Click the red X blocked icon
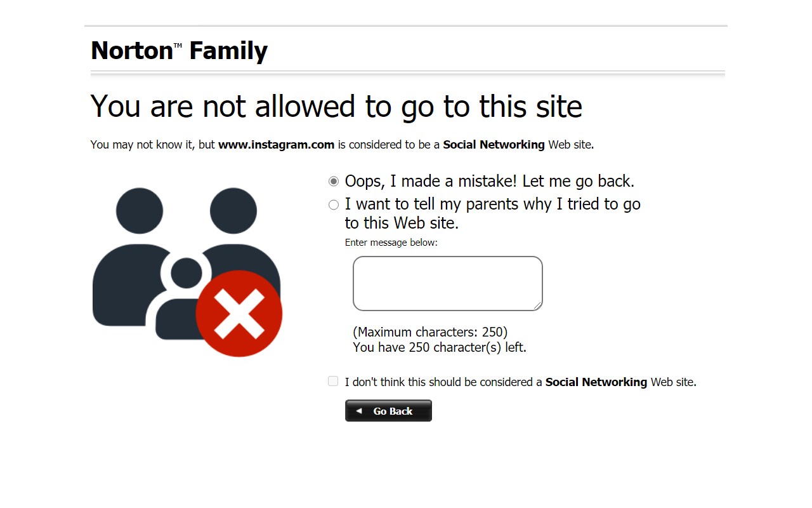This screenshot has width=812, height=508. tap(239, 313)
